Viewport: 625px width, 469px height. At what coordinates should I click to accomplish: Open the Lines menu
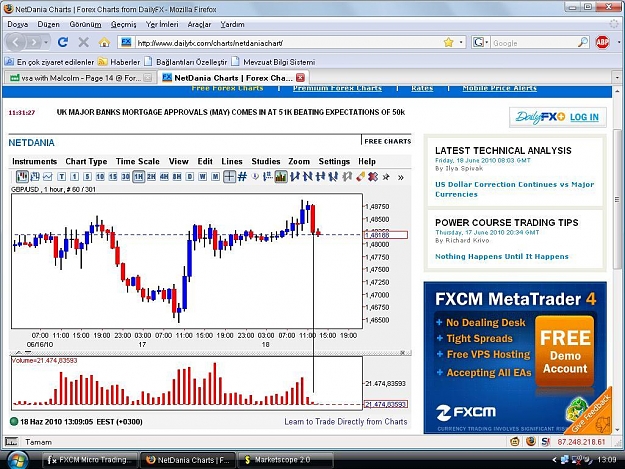point(232,161)
